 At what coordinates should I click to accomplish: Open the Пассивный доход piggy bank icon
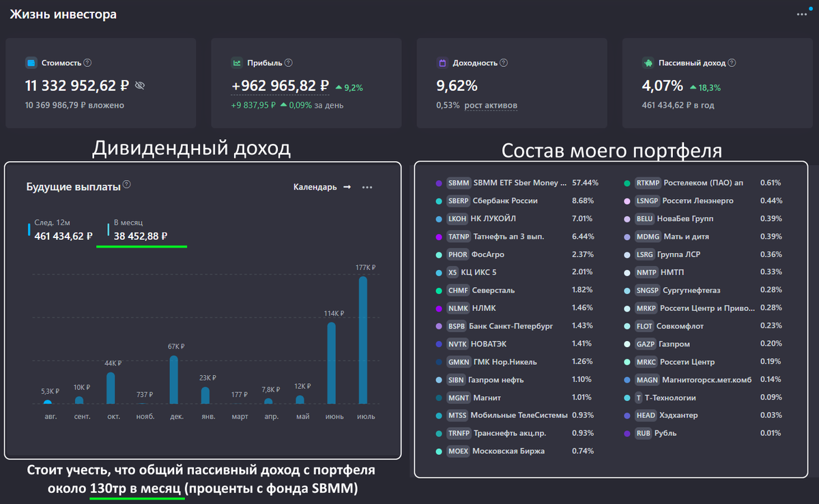click(x=647, y=63)
